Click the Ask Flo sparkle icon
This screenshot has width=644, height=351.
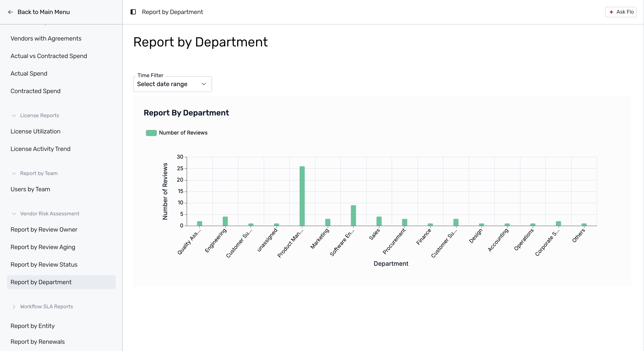pyautogui.click(x=611, y=12)
